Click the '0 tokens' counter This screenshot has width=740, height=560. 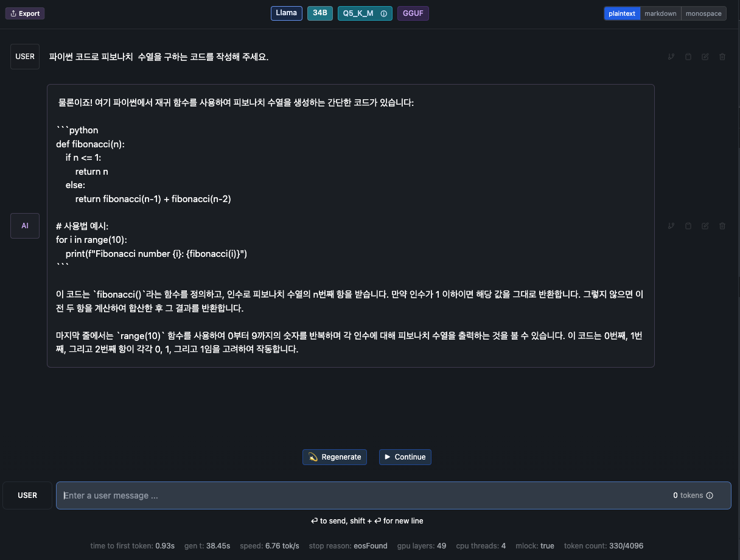[x=688, y=495]
